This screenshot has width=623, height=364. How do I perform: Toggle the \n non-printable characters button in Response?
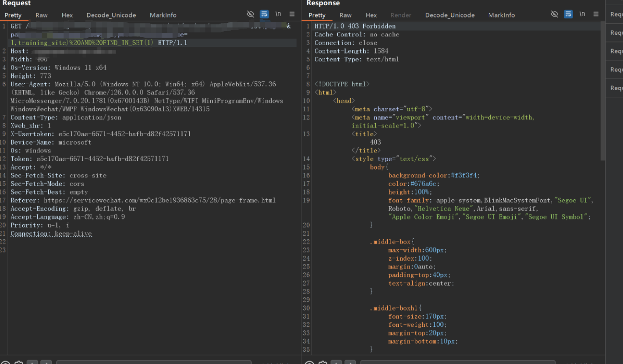pos(582,14)
